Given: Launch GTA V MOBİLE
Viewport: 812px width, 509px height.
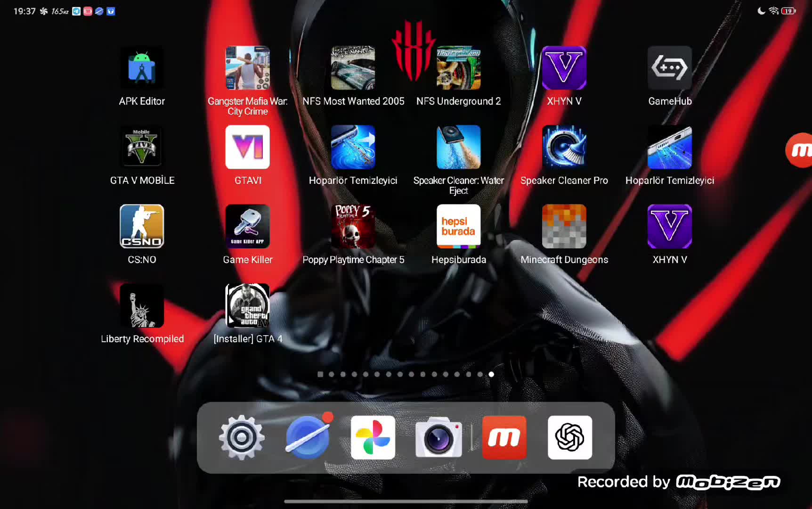Looking at the screenshot, I should 142,147.
